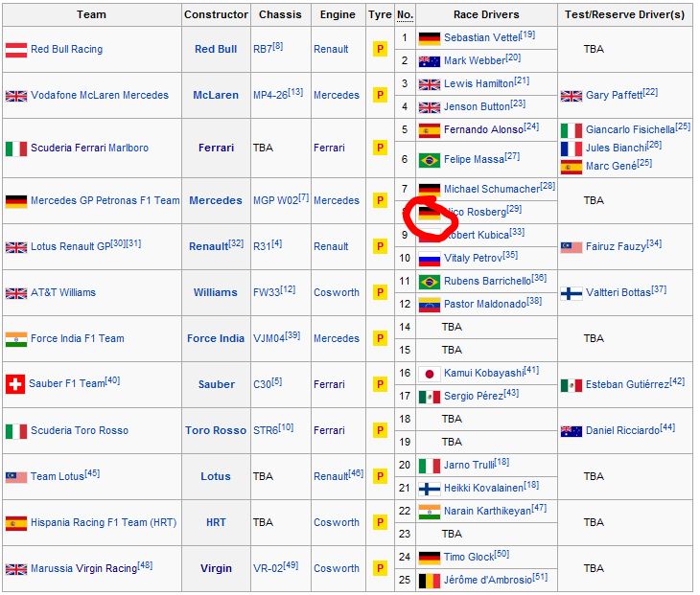Select the Finnish flag beside Valtteri Bottas
This screenshot has height=595, width=700.
(572, 292)
